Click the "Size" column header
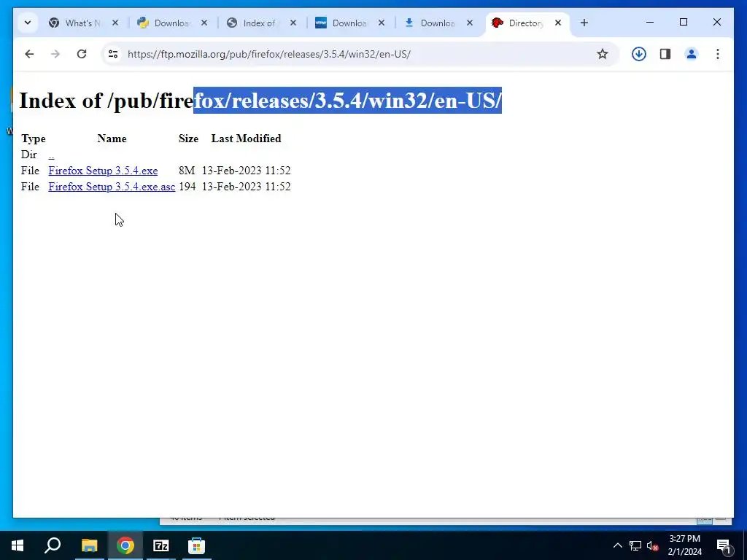Screen dimensions: 747x560 pyautogui.click(x=189, y=139)
